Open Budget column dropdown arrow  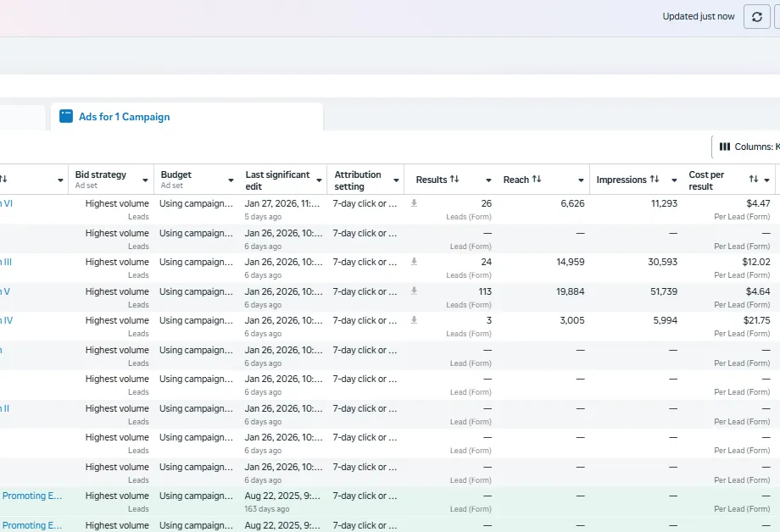coord(231,180)
